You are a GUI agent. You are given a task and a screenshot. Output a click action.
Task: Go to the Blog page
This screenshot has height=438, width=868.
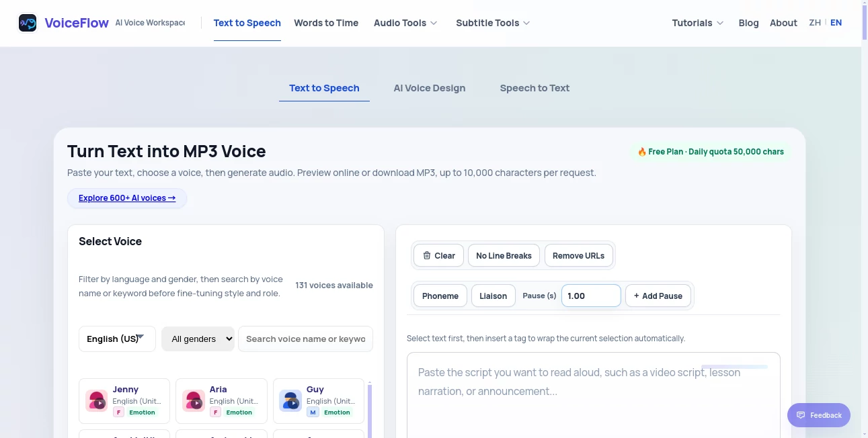748,23
